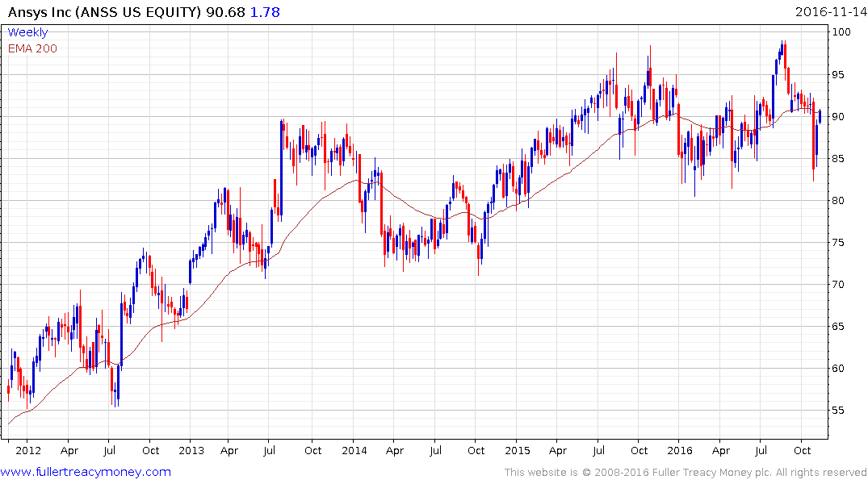
Task: Click the 2015 year axis label
Action: 518,451
